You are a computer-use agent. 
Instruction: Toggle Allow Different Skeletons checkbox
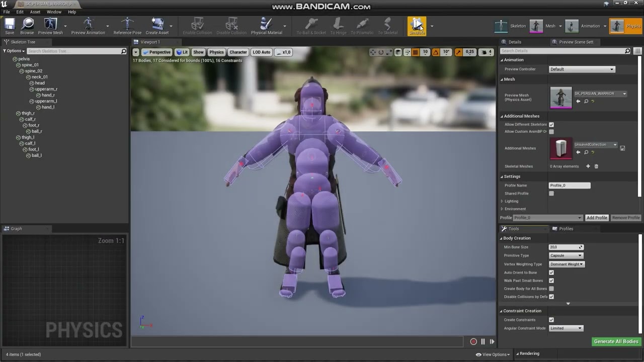coord(551,125)
